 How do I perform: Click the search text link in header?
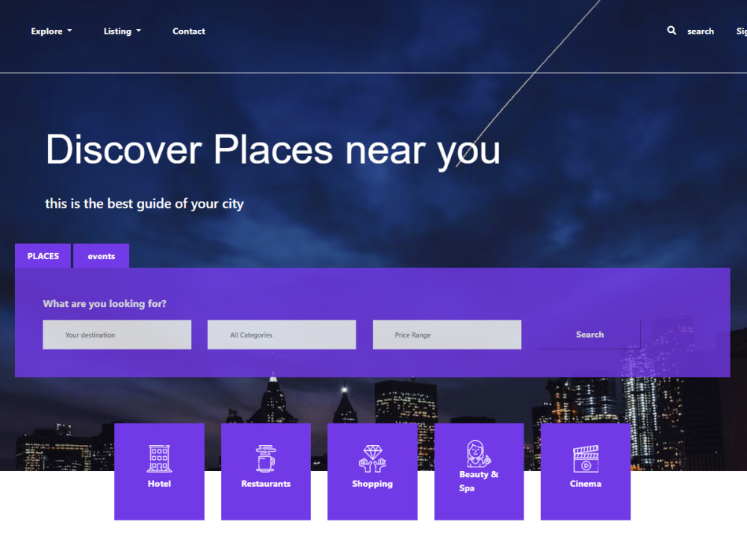701,31
